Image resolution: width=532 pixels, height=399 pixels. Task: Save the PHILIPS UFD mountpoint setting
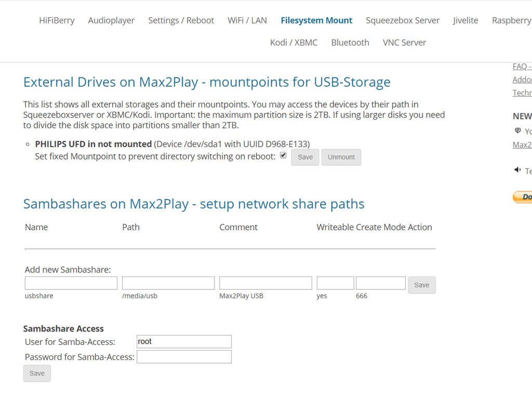click(305, 157)
